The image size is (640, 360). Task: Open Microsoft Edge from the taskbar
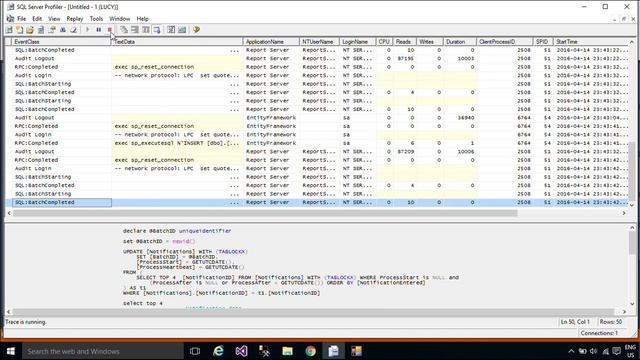click(218, 351)
